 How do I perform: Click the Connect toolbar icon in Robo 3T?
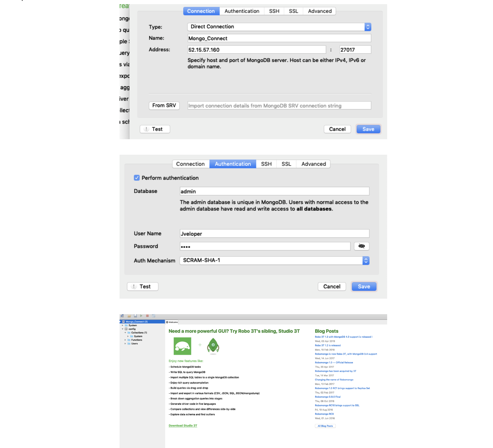pyautogui.click(x=122, y=316)
